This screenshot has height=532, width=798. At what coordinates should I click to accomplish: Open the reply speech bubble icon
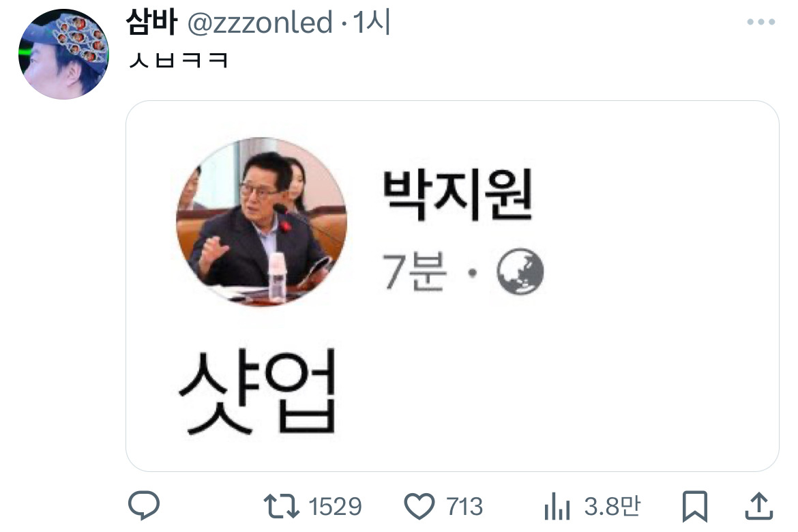144,505
